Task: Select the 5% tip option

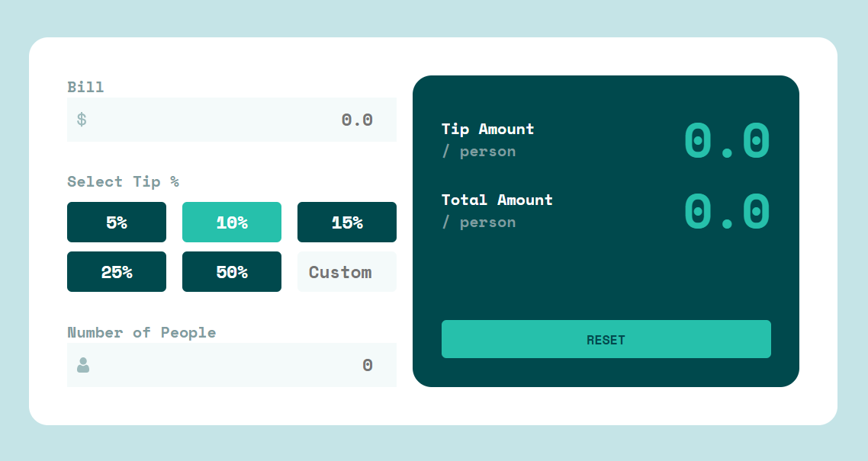Action: coord(116,222)
